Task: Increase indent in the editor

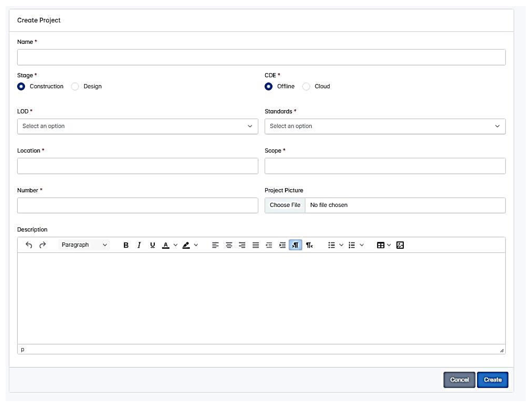Action: 282,245
